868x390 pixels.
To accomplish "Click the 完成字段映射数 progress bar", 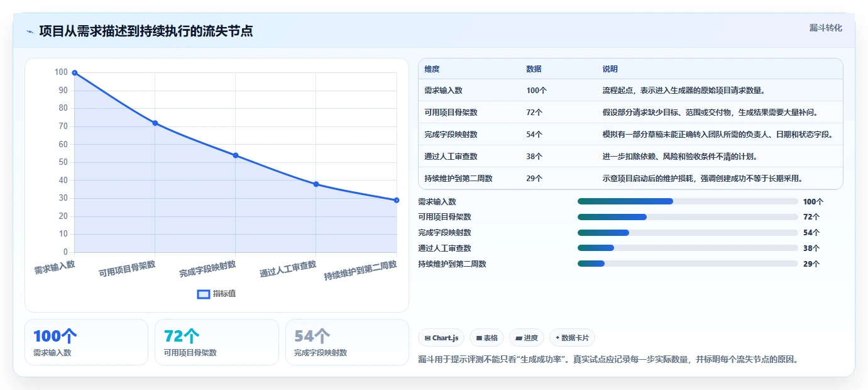I will 688,233.
